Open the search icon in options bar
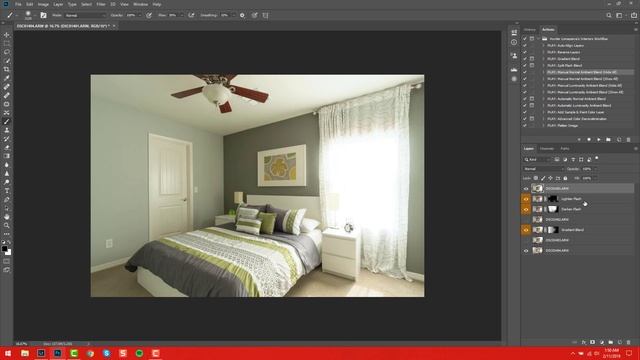This screenshot has height=360, width=640. coord(609,15)
